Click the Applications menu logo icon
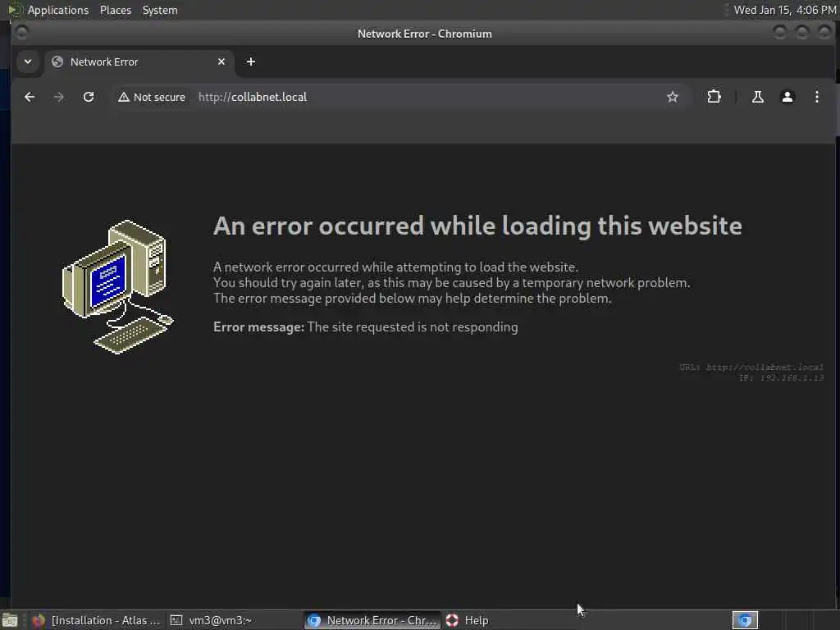 (x=16, y=10)
